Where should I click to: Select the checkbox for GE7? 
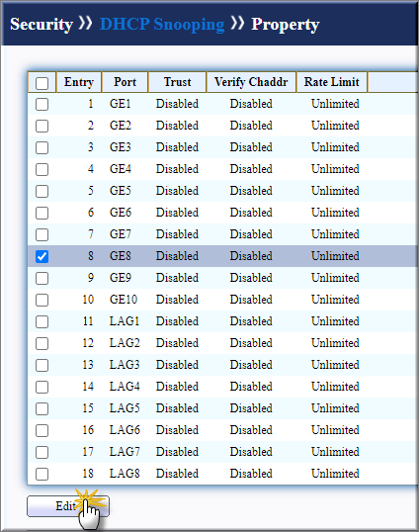42,234
